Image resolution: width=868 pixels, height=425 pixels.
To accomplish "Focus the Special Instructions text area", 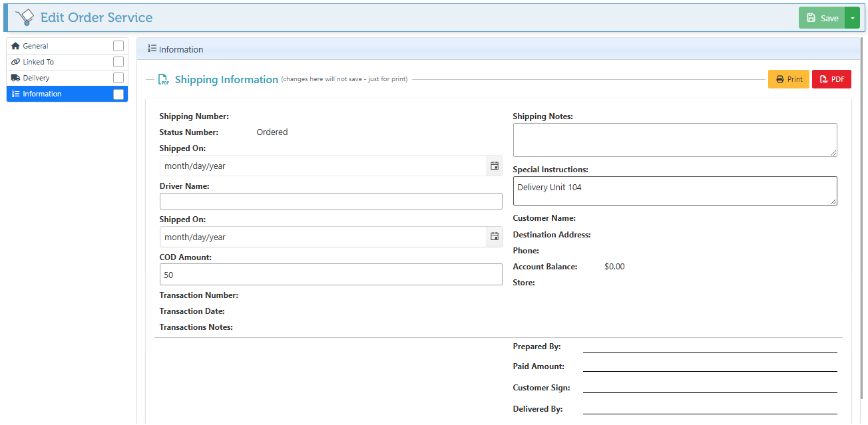I will tap(674, 191).
